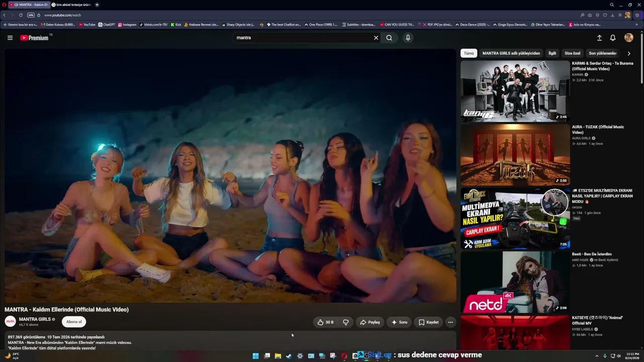This screenshot has width=644, height=362.
Task: Open the taskbar weather widget
Action: click(12, 356)
